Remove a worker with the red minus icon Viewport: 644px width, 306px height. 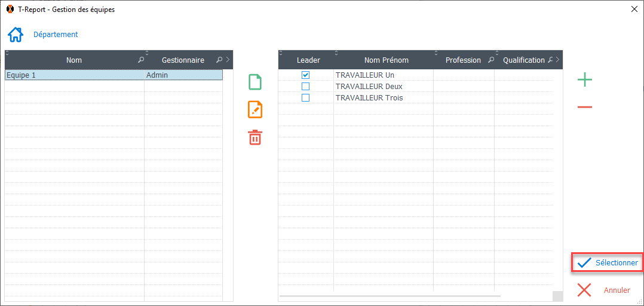585,107
